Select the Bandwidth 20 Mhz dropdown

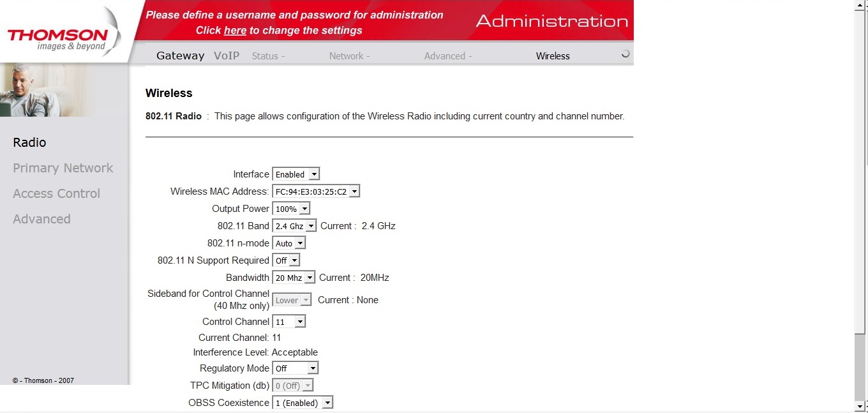pos(294,278)
